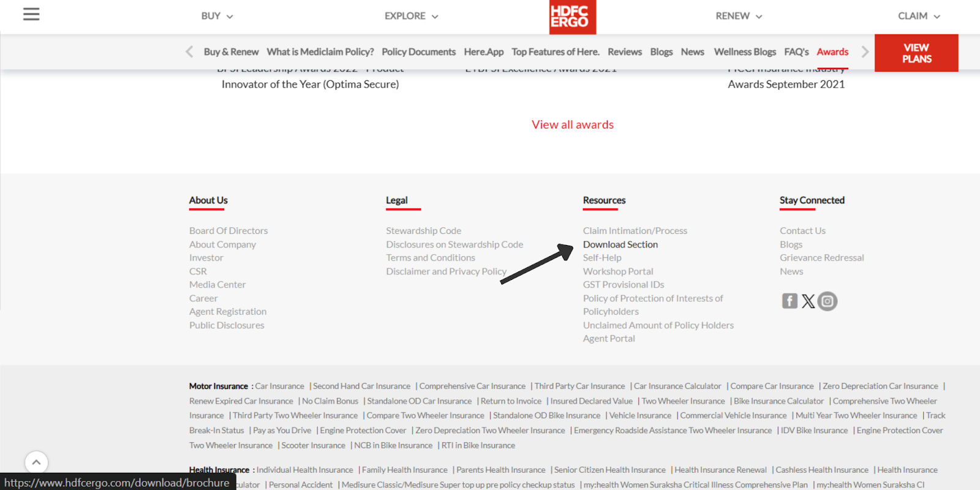Expand the CLAIM dropdown menu
The width and height of the screenshot is (980, 490).
(919, 16)
